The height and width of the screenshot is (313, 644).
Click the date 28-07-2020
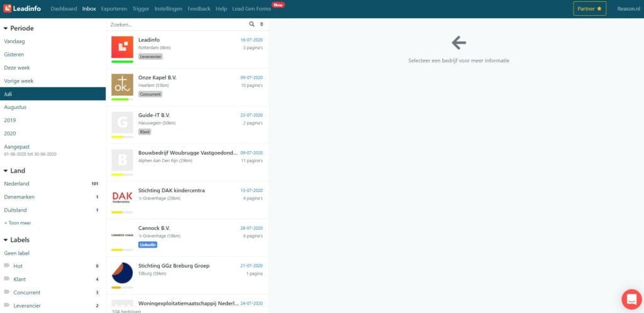point(252,228)
